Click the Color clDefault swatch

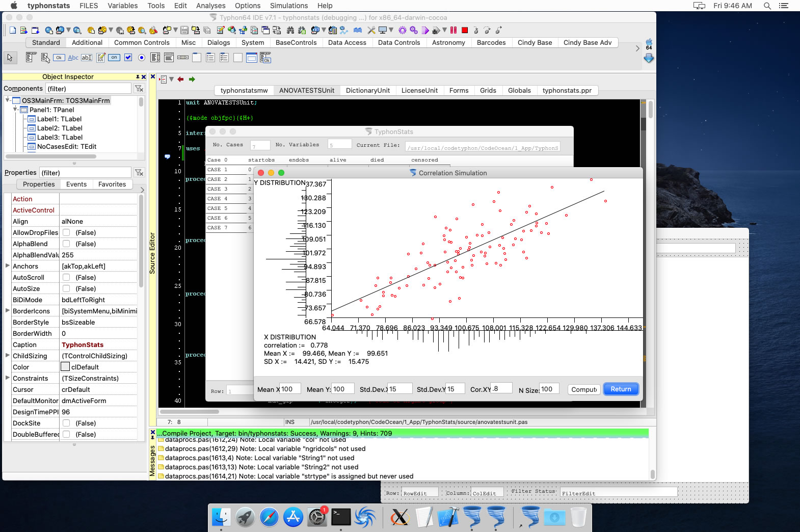tap(65, 367)
